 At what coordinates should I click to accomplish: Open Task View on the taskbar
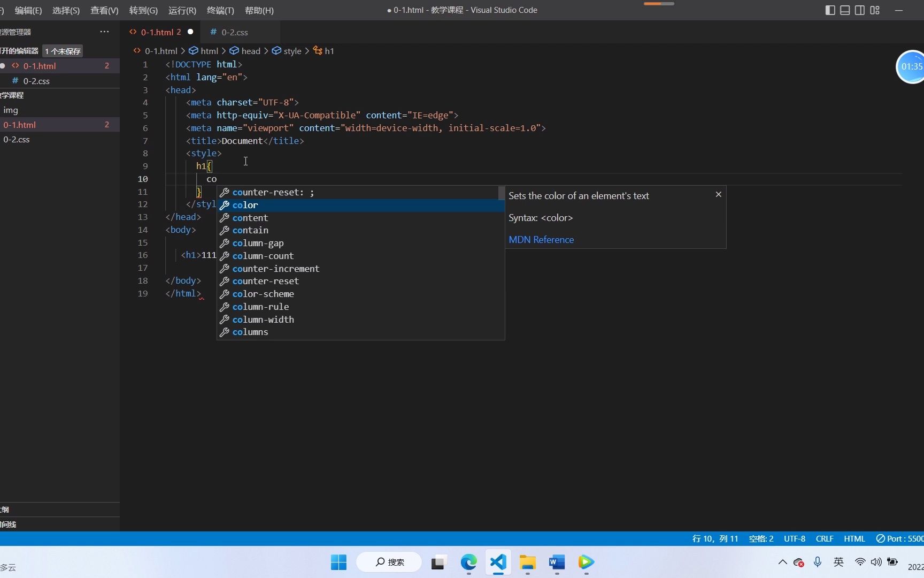click(439, 562)
